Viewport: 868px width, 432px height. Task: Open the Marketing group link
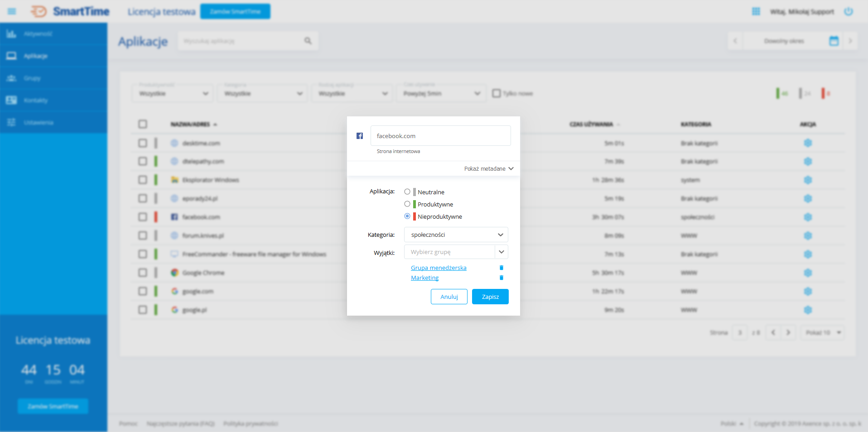pyautogui.click(x=424, y=278)
